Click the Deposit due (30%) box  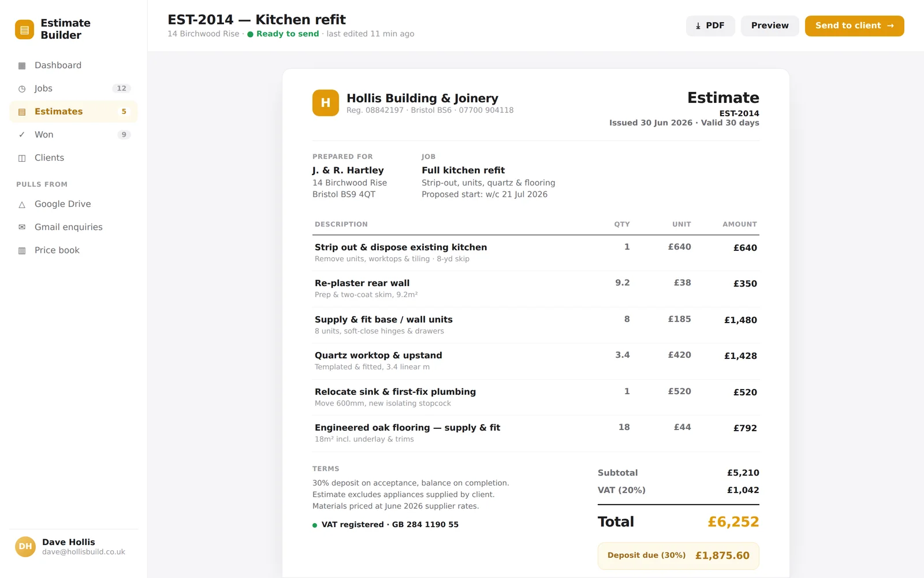[x=679, y=555]
